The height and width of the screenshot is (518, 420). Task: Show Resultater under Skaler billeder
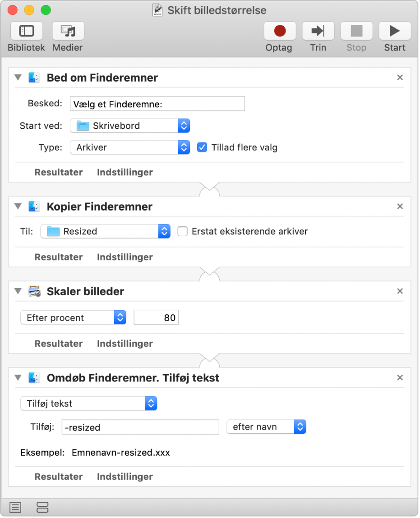pos(59,344)
